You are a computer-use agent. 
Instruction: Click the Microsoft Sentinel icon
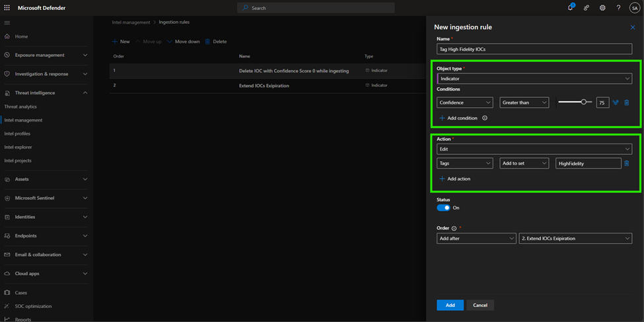(x=7, y=198)
